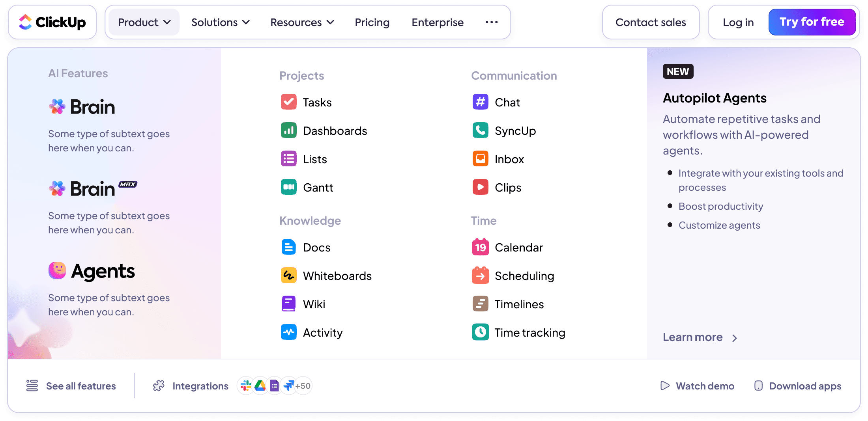Click the Scheduling arrow icon
Image resolution: width=868 pixels, height=421 pixels.
481,276
